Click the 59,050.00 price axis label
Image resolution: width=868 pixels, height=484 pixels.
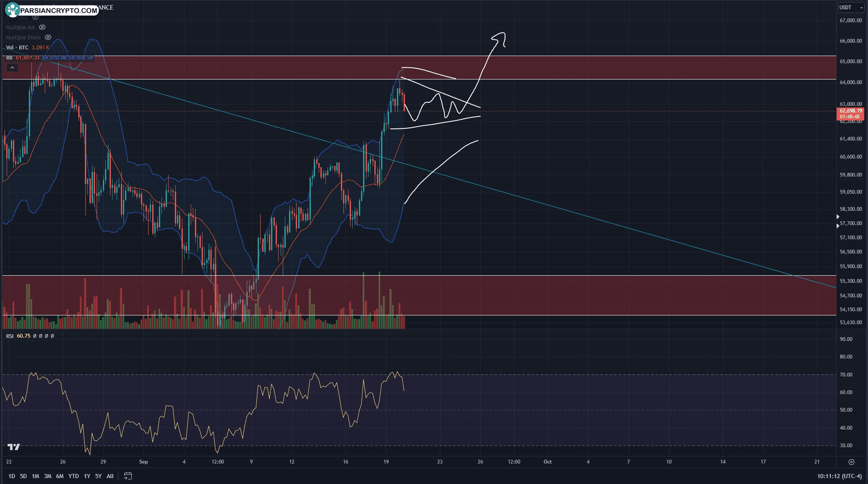click(851, 192)
